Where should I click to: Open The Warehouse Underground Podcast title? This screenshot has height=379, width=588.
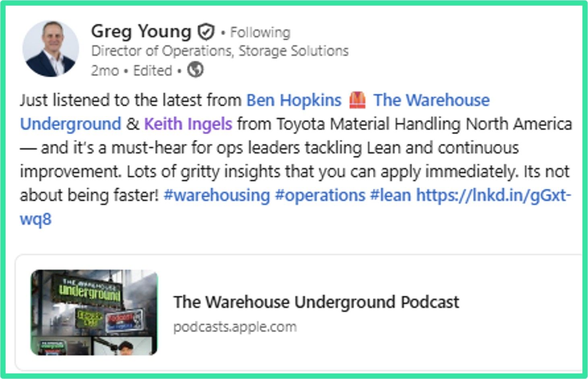pyautogui.click(x=316, y=302)
